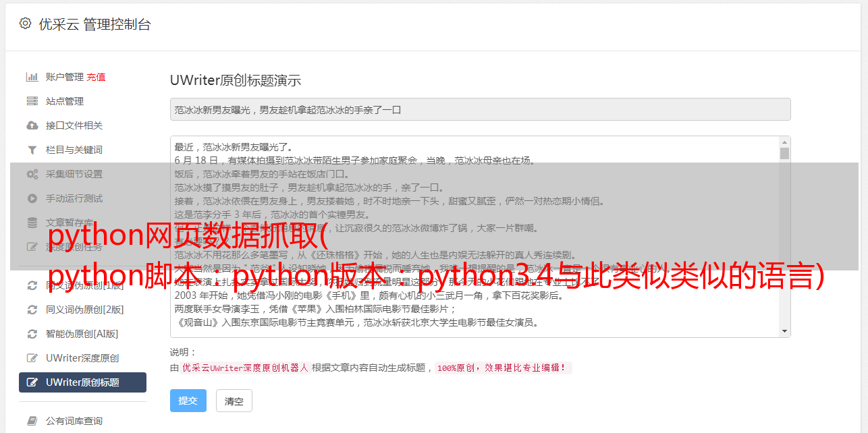Click the filter icon for 栏目与关键词
Screen dimensions: 868x433
coord(32,150)
